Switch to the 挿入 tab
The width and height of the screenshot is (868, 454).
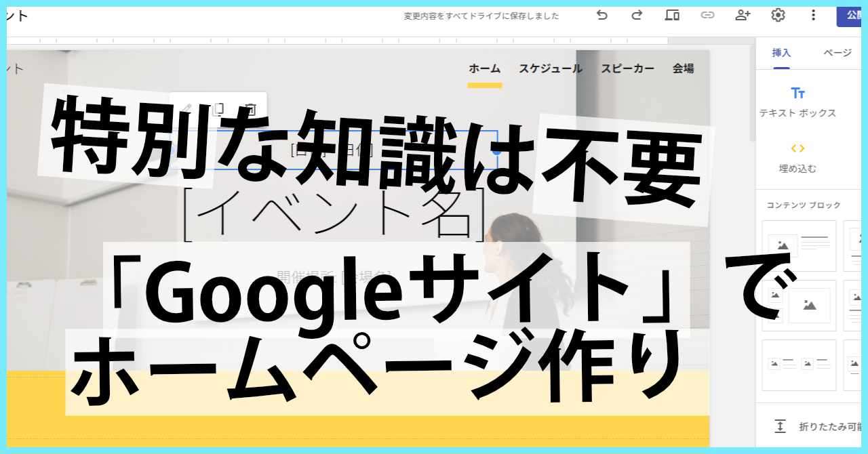(781, 53)
